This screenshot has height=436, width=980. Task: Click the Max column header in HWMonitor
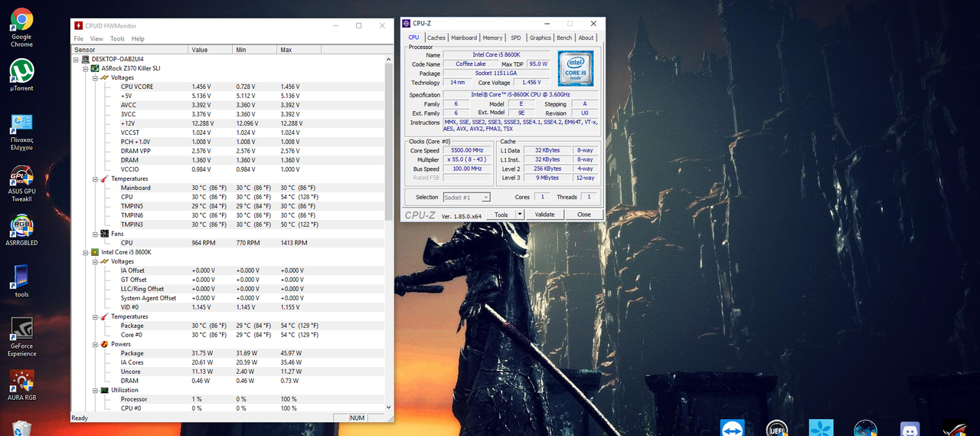click(301, 50)
